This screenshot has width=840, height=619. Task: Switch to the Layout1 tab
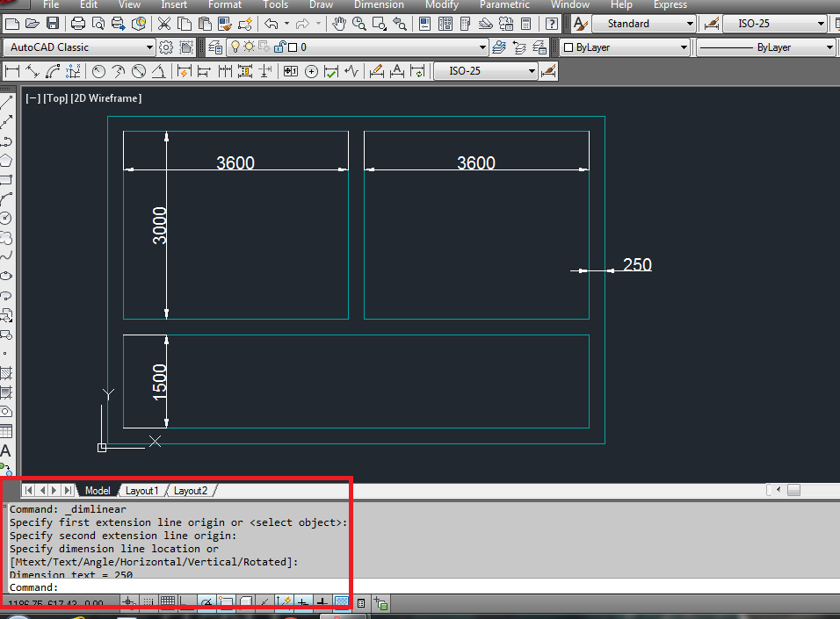coord(141,490)
